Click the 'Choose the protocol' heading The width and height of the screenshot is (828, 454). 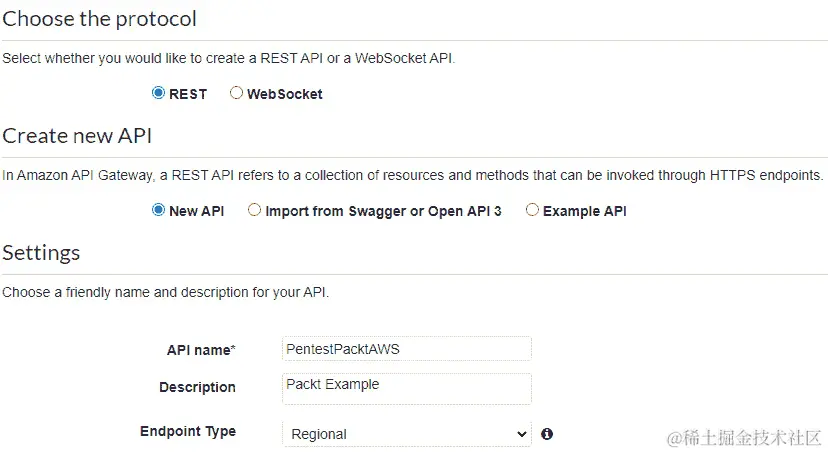coord(100,19)
